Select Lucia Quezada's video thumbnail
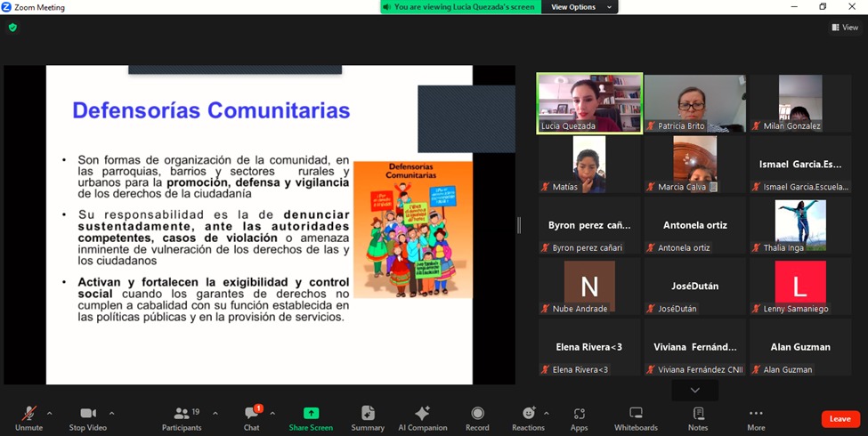The height and width of the screenshot is (436, 868). click(589, 102)
